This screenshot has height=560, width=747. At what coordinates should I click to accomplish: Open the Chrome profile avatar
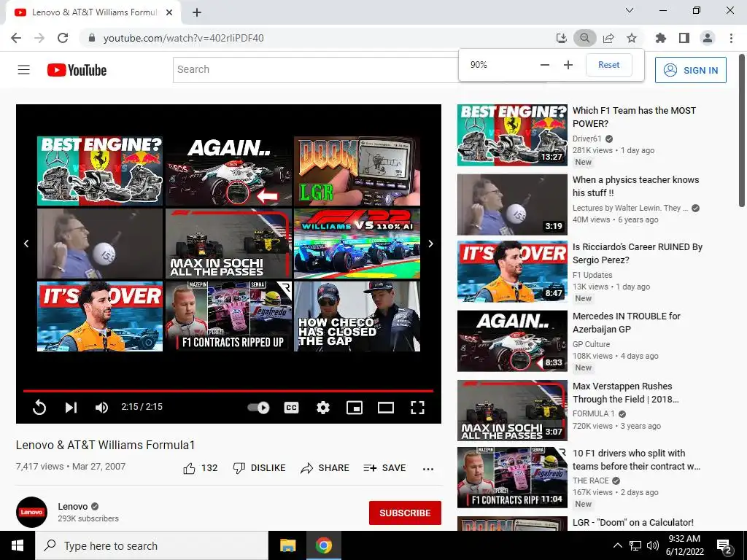(708, 38)
